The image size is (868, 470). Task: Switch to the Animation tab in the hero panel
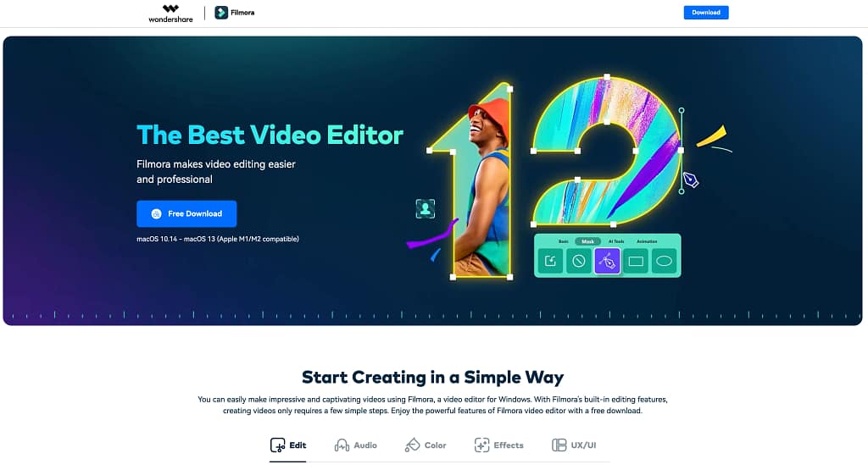[x=647, y=241]
